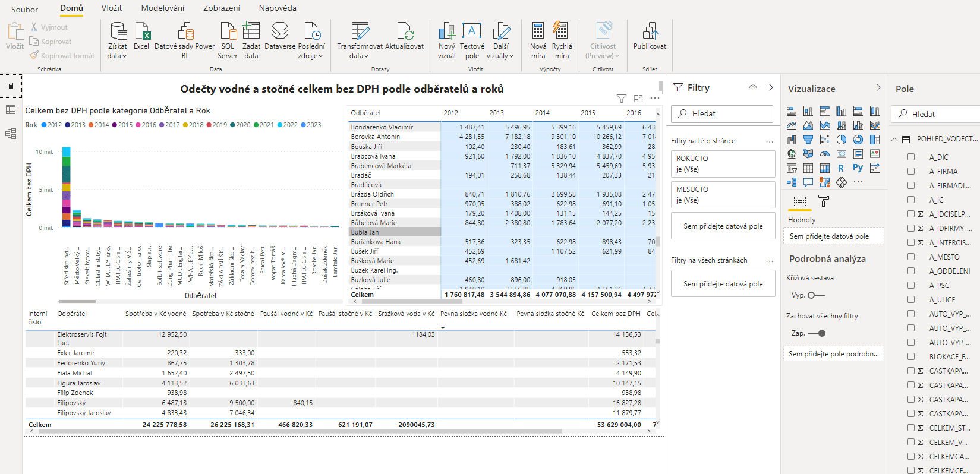Tick the A_ULICE field checkbox

(911, 299)
